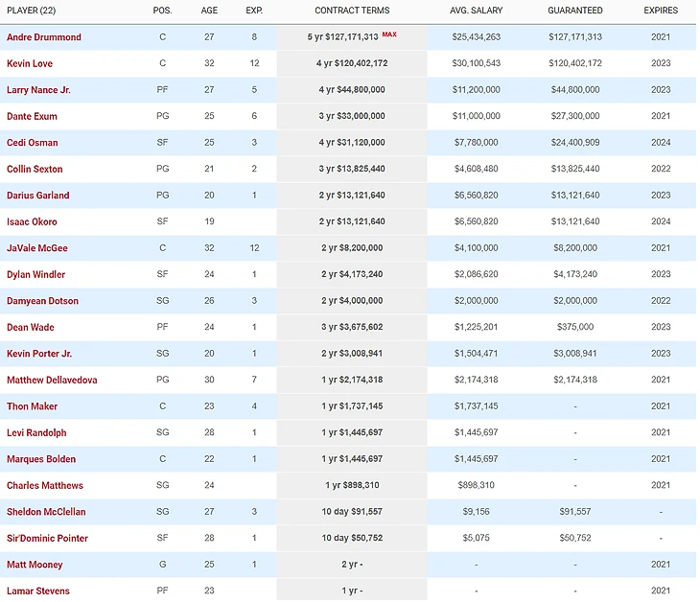Click the GUARANTEED column header

click(x=575, y=11)
